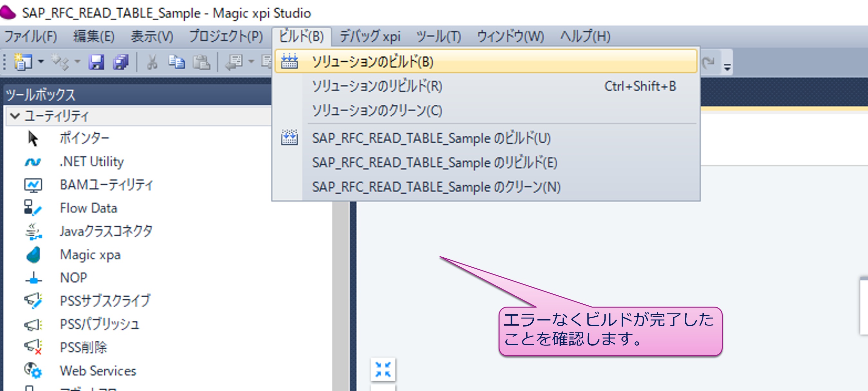Click the build project menu icon

(290, 138)
